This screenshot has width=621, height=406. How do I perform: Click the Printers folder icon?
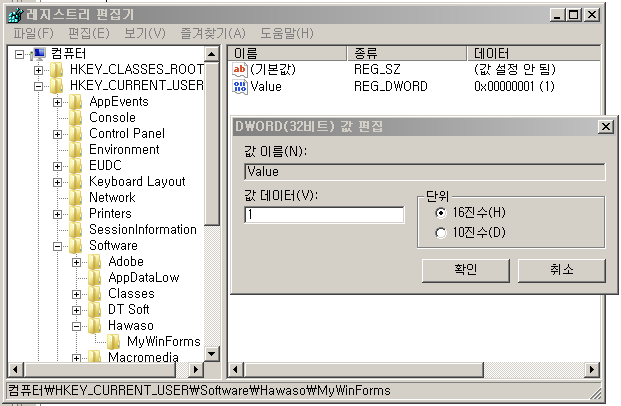coord(76,214)
